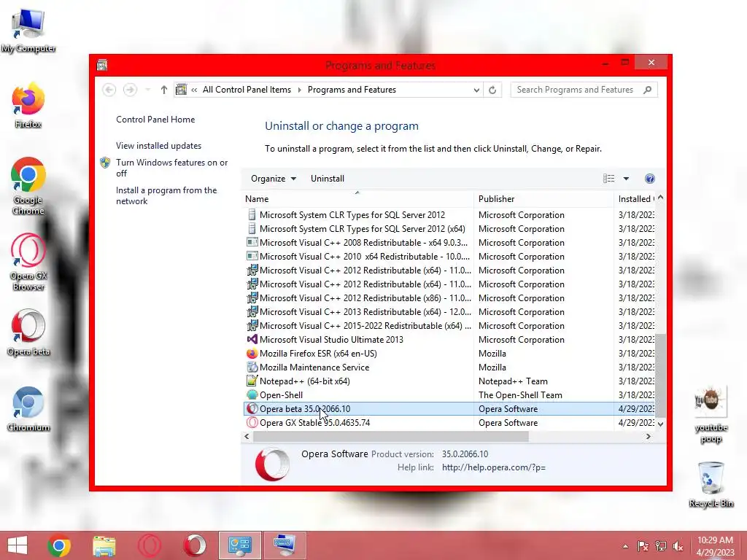Click the Programs and Features title bar icon
This screenshot has width=747, height=560.
(102, 65)
